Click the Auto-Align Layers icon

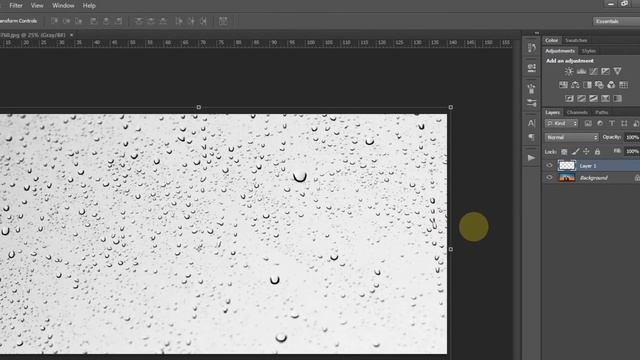click(x=223, y=21)
